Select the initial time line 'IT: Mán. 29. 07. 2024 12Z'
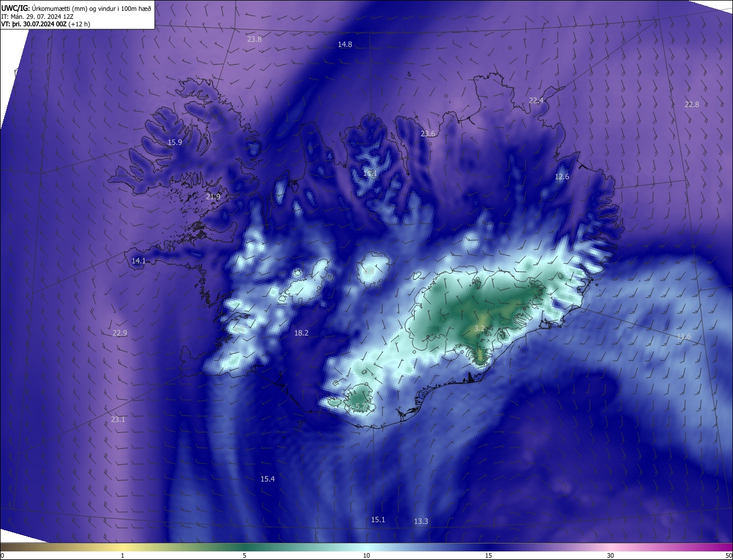Image resolution: width=733 pixels, height=560 pixels. pyautogui.click(x=38, y=17)
